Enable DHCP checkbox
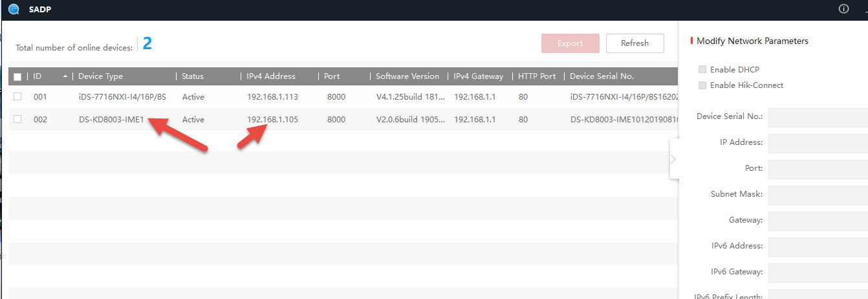The image size is (868, 299). (x=702, y=69)
